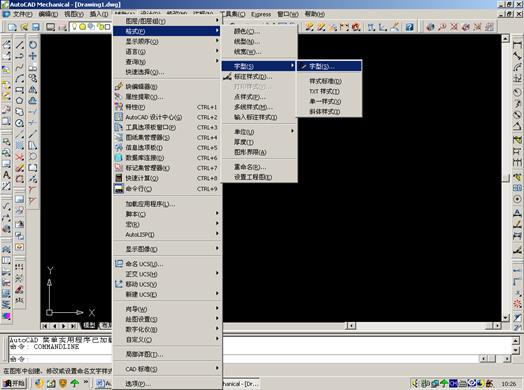
Task: Choose TXT 样式(T) in the flyout
Action: point(329,91)
